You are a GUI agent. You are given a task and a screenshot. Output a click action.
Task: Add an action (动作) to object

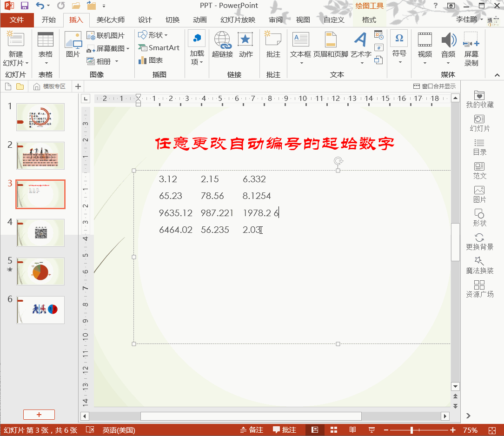[x=245, y=44]
